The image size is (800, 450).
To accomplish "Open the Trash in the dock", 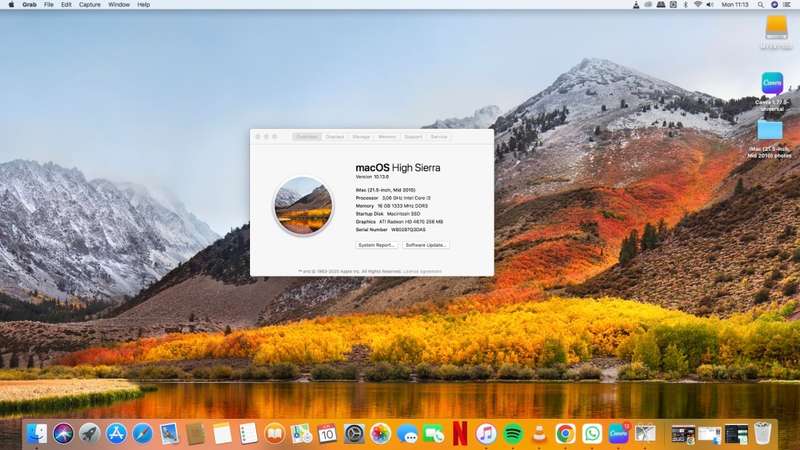I will pyautogui.click(x=763, y=434).
